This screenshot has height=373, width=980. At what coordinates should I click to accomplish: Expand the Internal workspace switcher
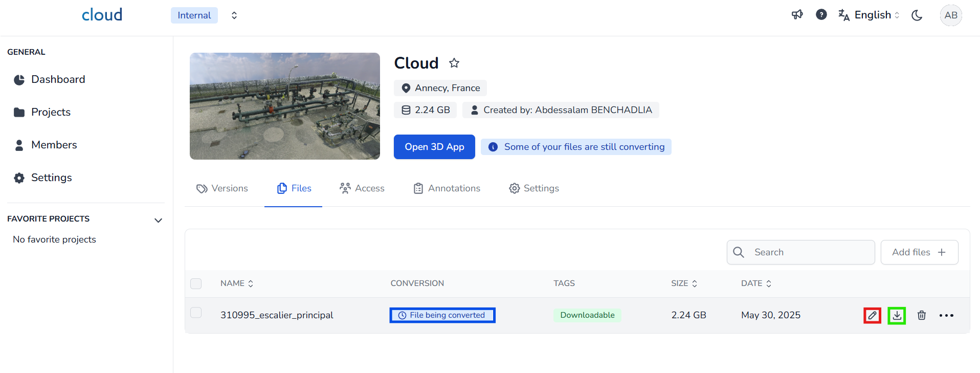point(234,15)
